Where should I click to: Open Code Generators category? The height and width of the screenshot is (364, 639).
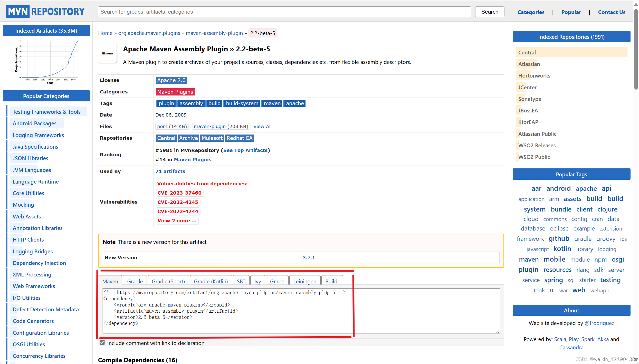[x=33, y=321]
